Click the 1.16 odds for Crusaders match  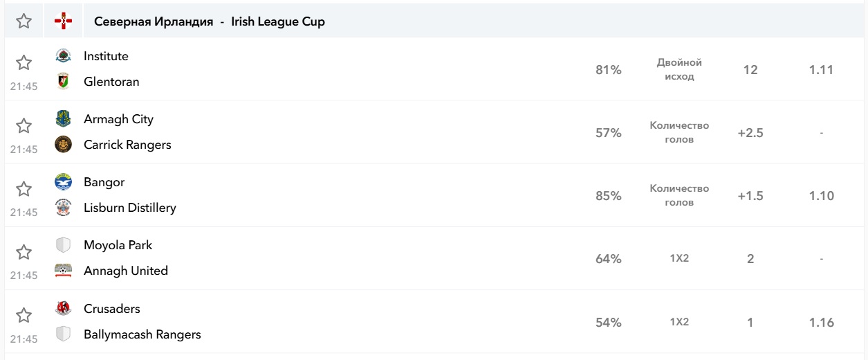click(821, 323)
